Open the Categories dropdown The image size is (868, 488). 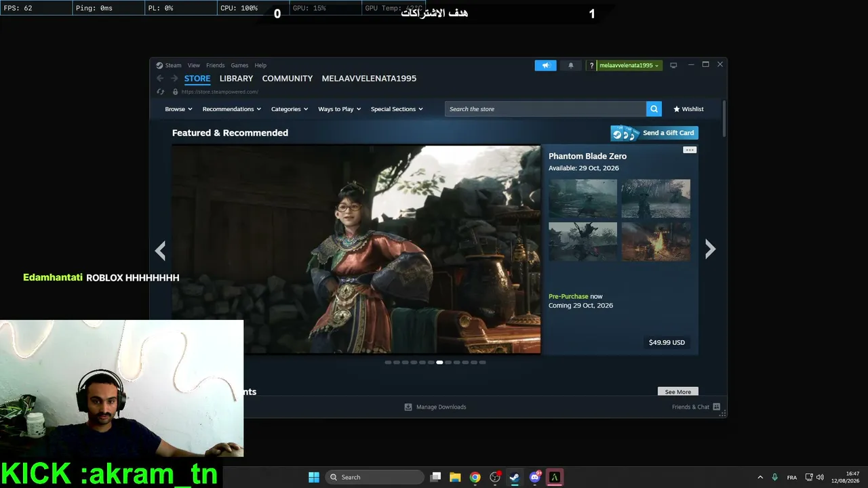[290, 109]
